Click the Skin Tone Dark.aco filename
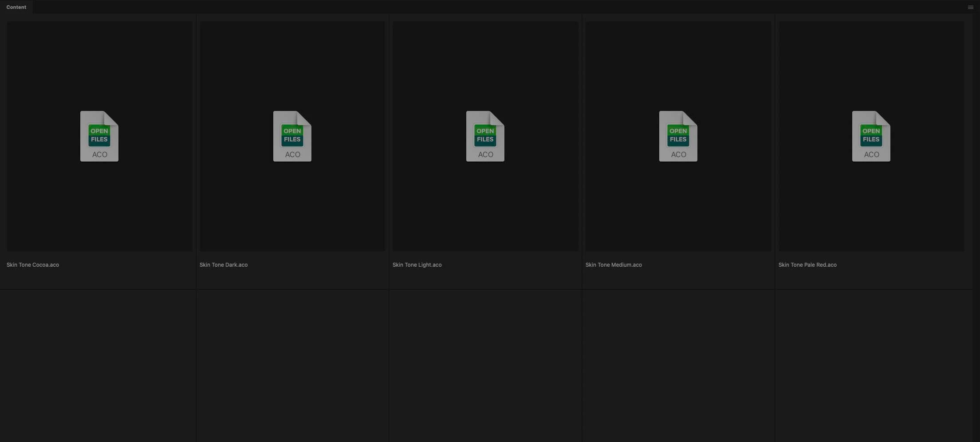Viewport: 980px width, 442px height. (x=224, y=265)
